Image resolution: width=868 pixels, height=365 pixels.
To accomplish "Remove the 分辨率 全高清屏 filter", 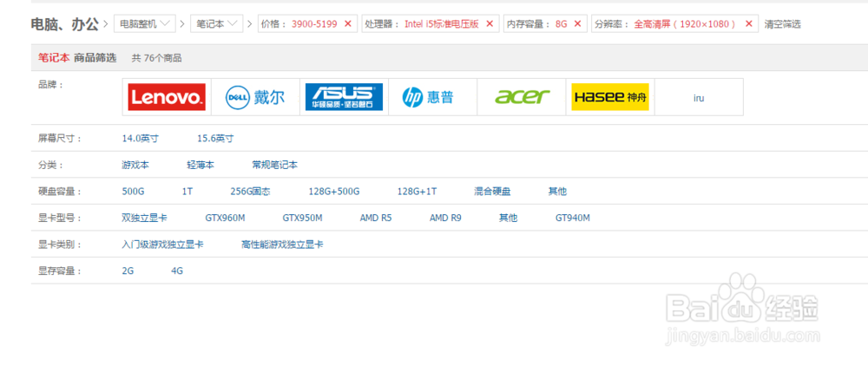I will 748,23.
